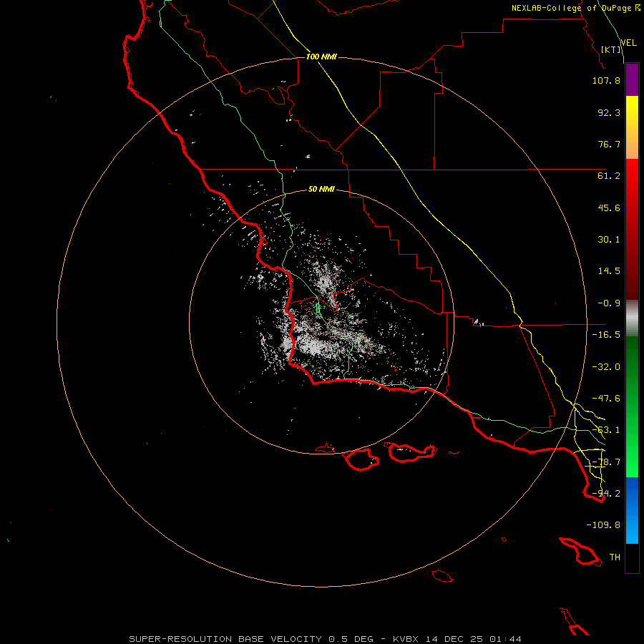The height and width of the screenshot is (644, 644).
Task: Click the 107.8 value on the velocity scale
Action: 606,80
